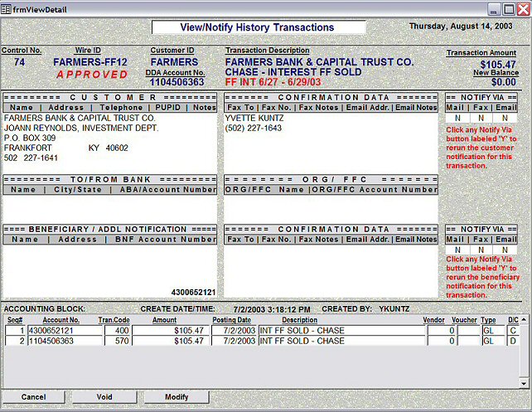The width and height of the screenshot is (532, 412).
Task: Click fax number (502) 227-1643
Action: [x=253, y=128]
